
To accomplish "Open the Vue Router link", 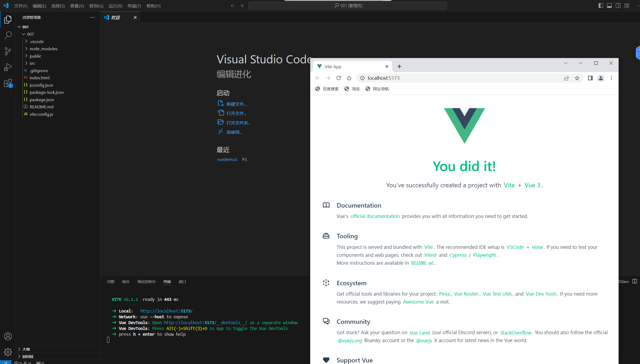I will (466, 294).
